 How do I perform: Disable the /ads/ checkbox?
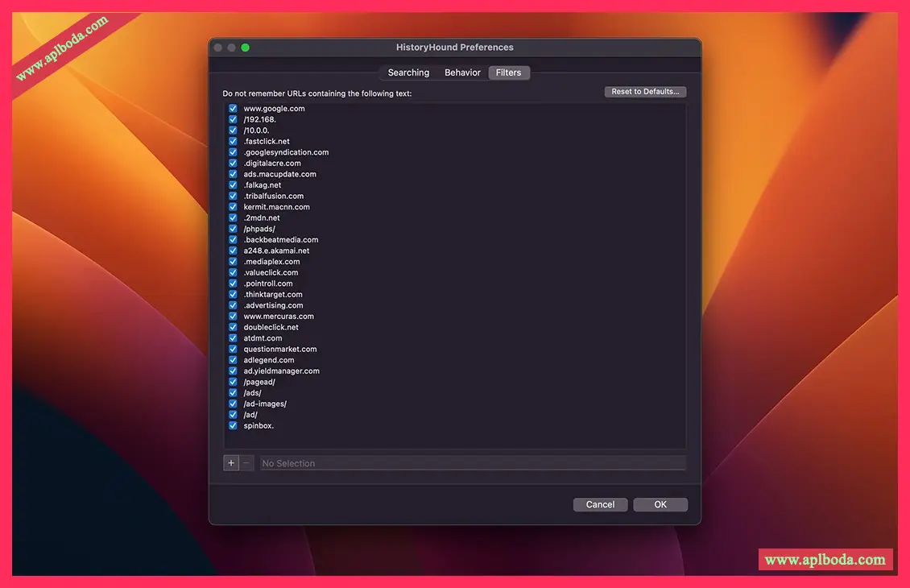coord(233,393)
